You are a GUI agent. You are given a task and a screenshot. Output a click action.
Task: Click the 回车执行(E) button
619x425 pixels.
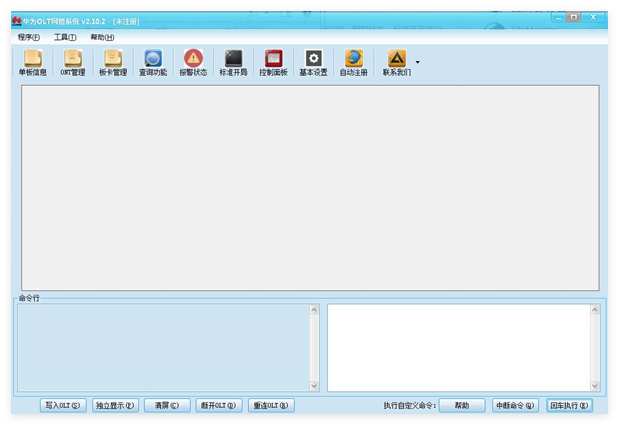[x=569, y=405]
